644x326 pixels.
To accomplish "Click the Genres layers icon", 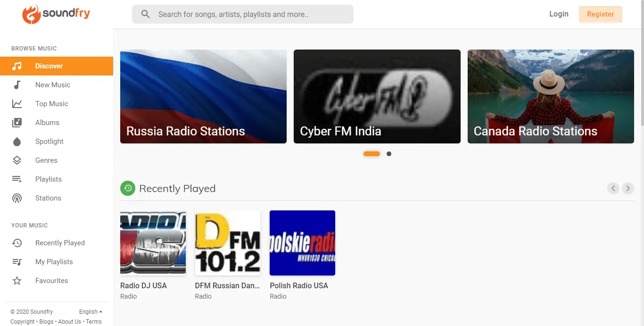I will click(17, 160).
